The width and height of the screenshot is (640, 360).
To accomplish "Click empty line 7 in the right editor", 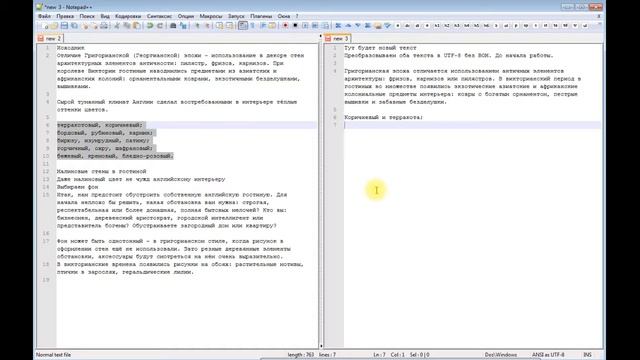I will pyautogui.click(x=472, y=125).
